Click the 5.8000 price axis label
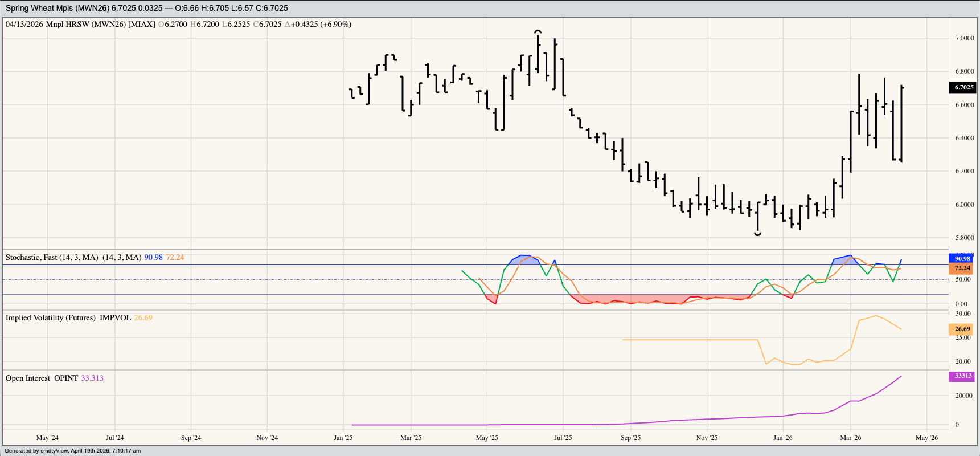This screenshot has width=980, height=456. click(964, 238)
